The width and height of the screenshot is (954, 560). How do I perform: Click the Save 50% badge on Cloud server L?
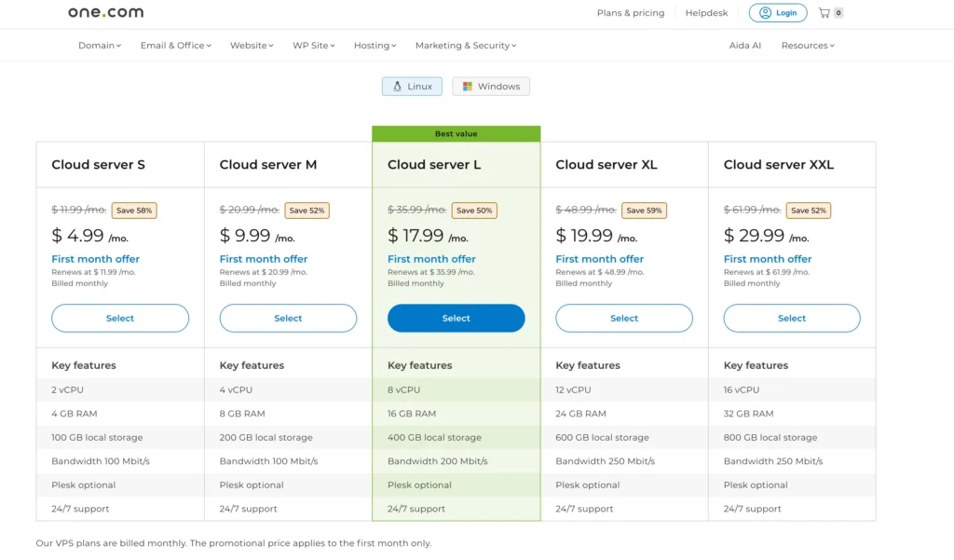[x=474, y=211]
